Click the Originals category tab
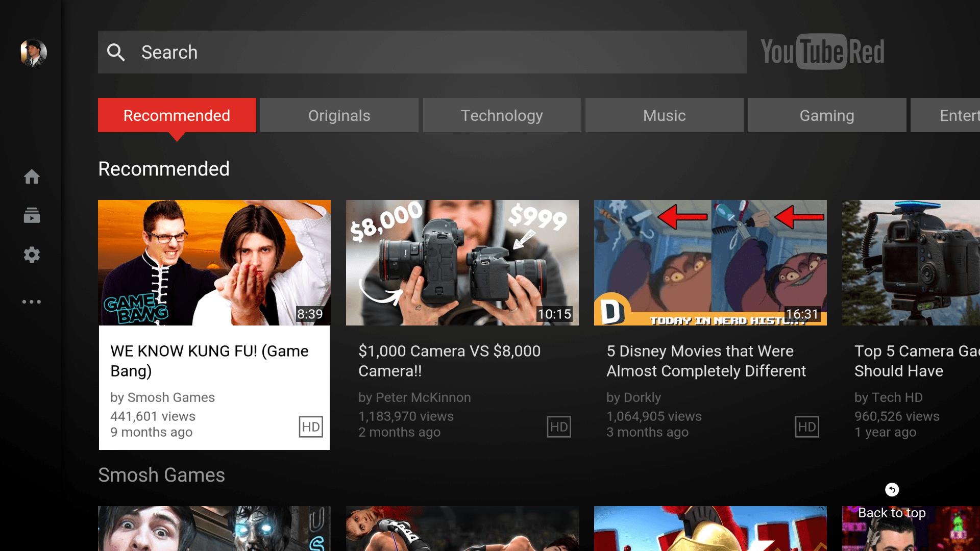Viewport: 980px width, 551px height. [339, 116]
